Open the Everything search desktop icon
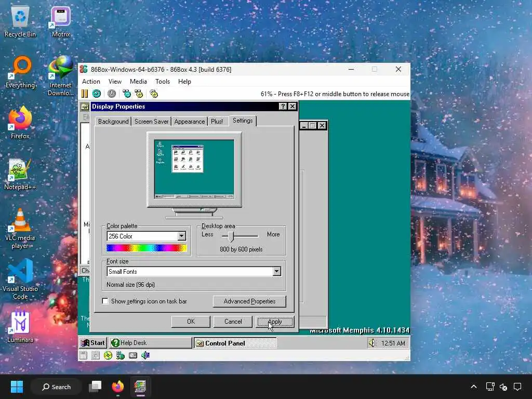Viewport: 532px width, 399px height. tap(20, 73)
